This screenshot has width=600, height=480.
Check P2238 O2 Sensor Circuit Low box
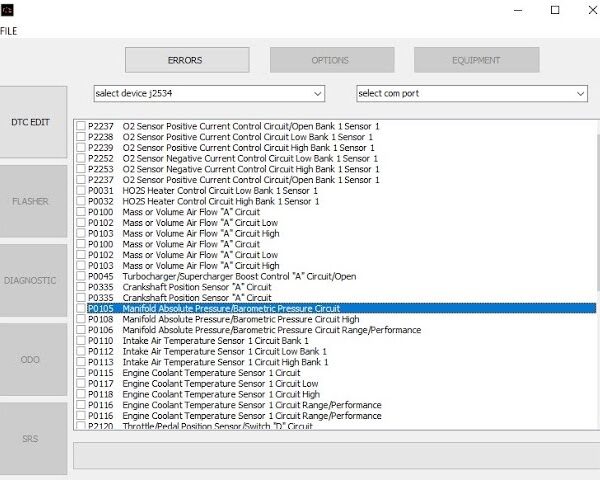[81, 137]
